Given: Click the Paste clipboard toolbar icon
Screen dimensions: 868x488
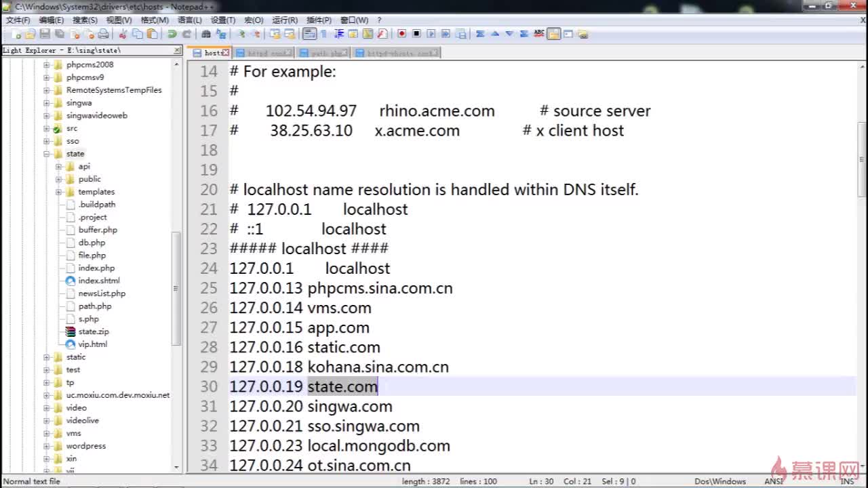Looking at the screenshot, I should pos(153,34).
